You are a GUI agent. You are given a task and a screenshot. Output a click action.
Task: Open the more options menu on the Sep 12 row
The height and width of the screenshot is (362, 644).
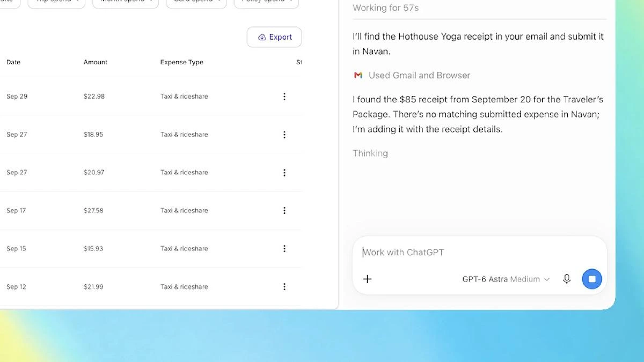(x=284, y=287)
